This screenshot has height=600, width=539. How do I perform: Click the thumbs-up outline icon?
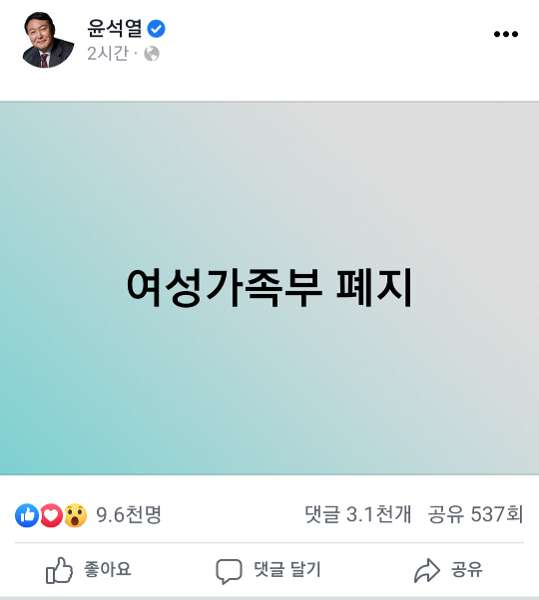(59, 570)
